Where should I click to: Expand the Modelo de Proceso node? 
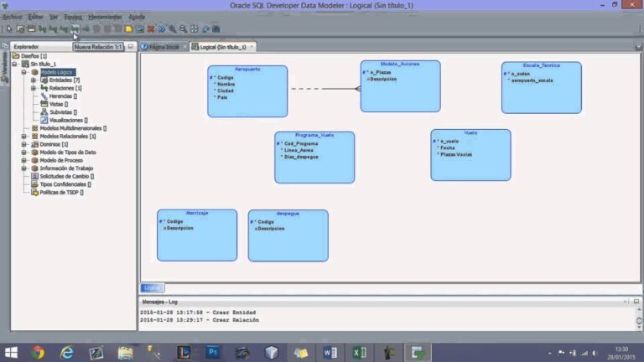coord(23,161)
